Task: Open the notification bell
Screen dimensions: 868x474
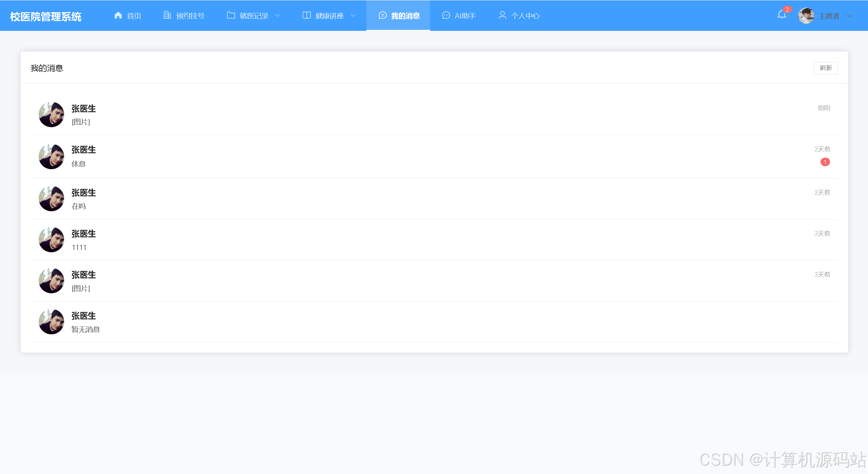Action: pos(782,15)
